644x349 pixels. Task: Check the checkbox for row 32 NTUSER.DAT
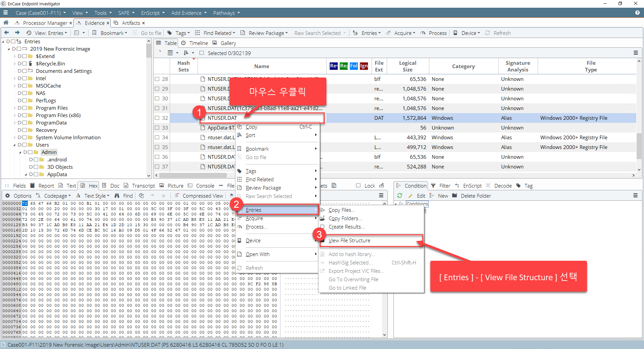coord(157,118)
